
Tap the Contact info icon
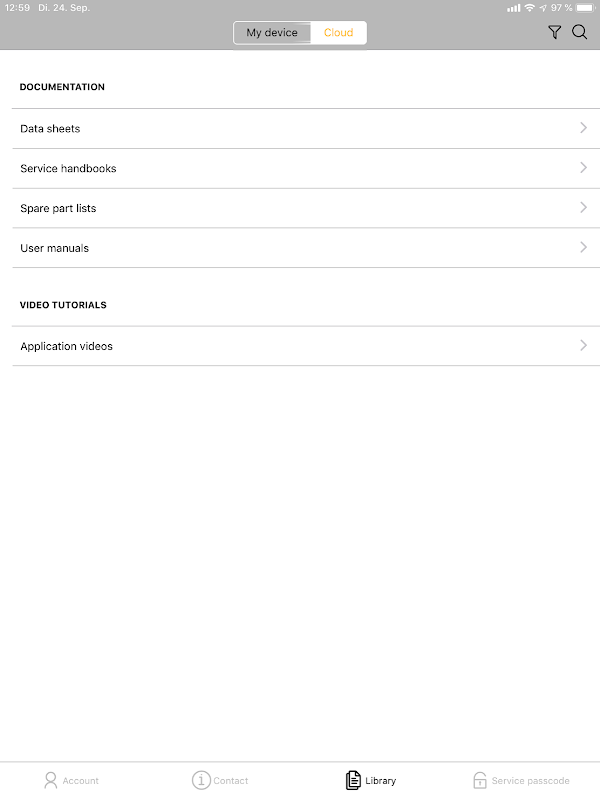(x=201, y=780)
